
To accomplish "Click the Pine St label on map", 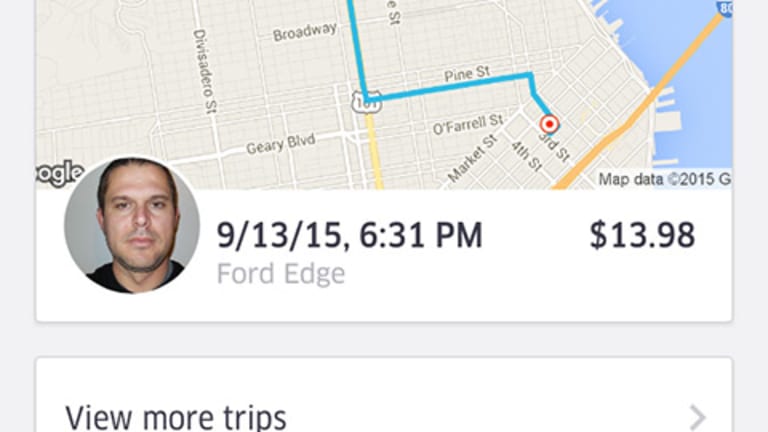I will click(469, 75).
